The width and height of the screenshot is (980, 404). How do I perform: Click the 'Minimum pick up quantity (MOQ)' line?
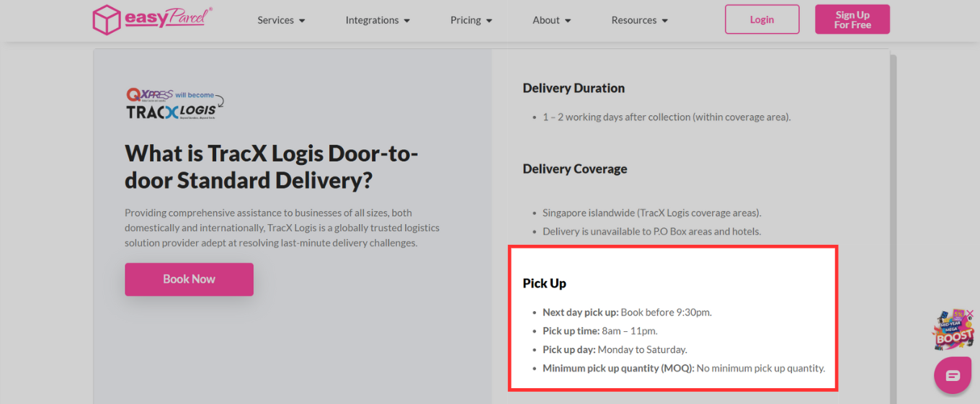(x=684, y=369)
